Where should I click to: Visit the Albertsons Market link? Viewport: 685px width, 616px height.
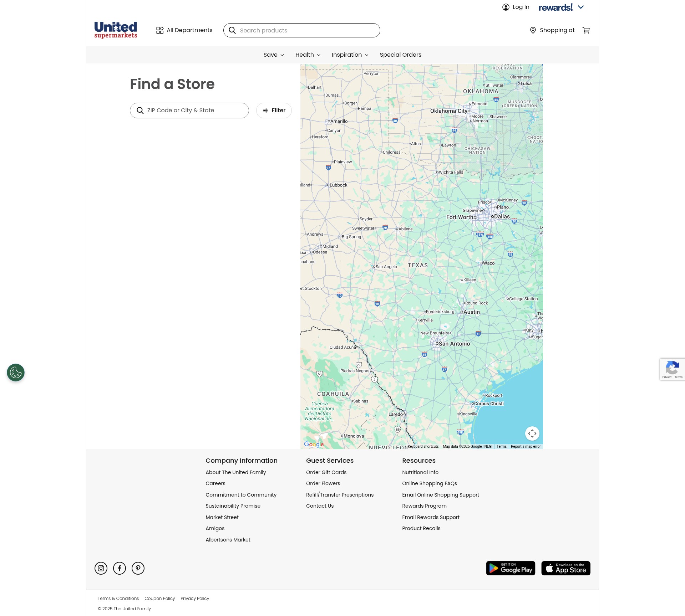coord(228,540)
